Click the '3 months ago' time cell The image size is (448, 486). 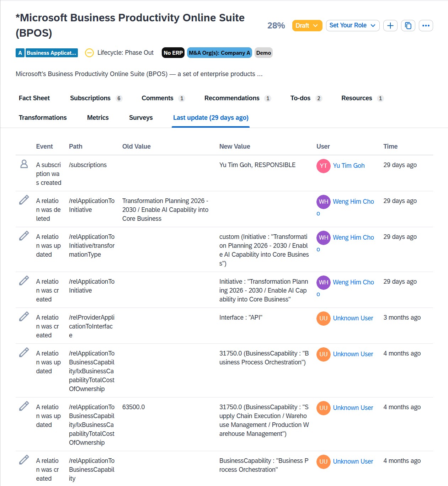point(402,317)
